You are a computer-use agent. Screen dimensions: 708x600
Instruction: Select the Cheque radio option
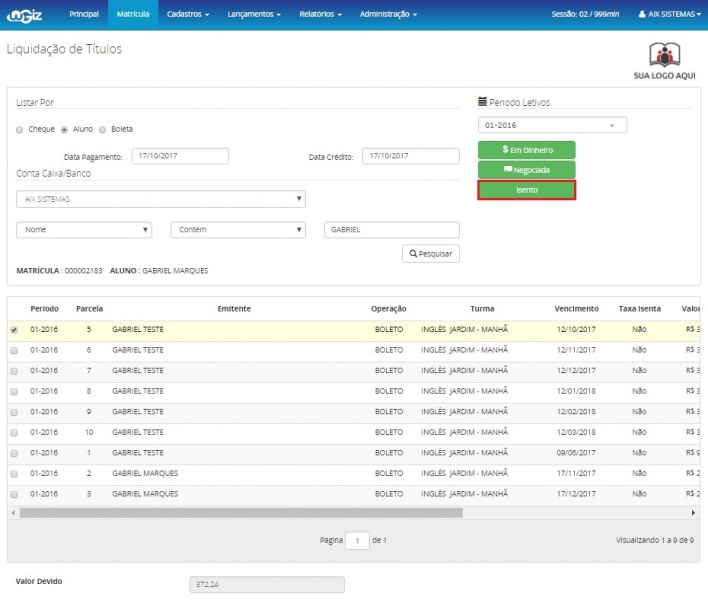point(20,129)
